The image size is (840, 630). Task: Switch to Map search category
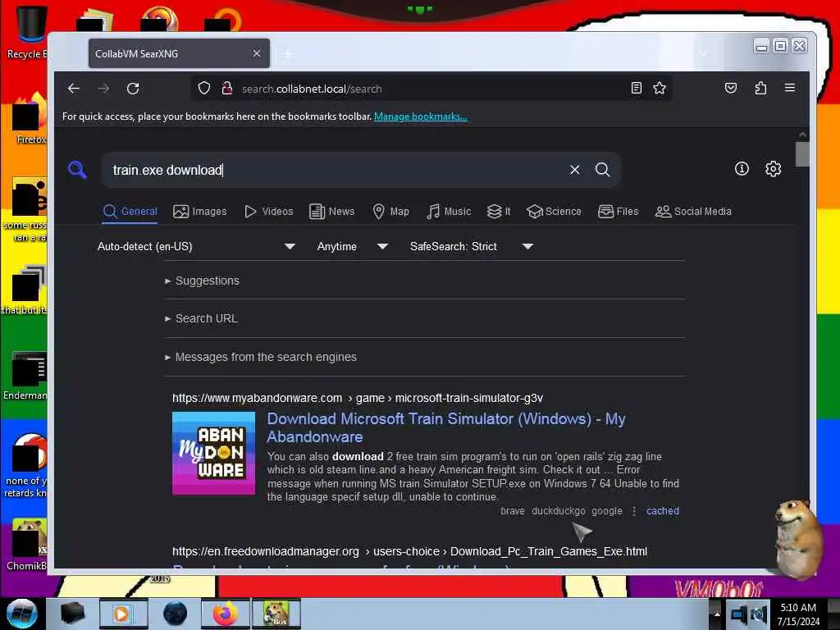[390, 212]
